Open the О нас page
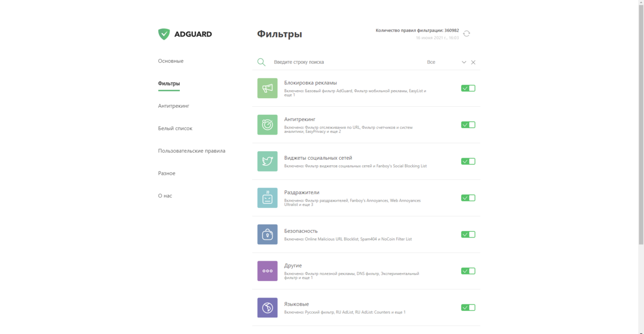 tap(165, 196)
